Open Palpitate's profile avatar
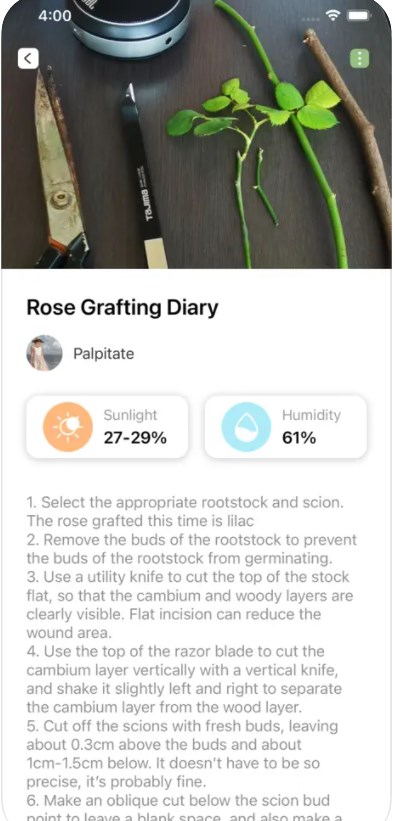395x821 pixels. tap(45, 353)
